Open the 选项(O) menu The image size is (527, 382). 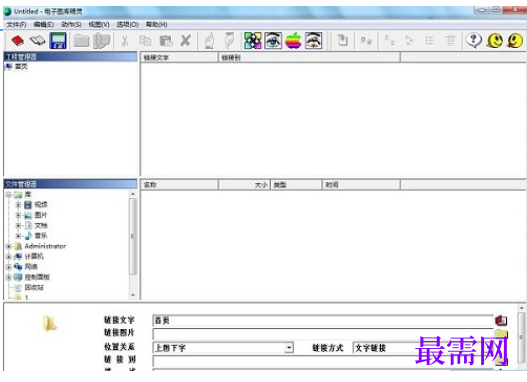pyautogui.click(x=127, y=25)
